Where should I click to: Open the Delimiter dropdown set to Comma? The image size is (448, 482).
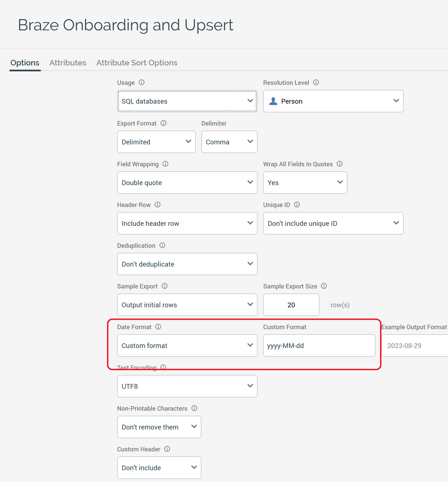coord(229,142)
